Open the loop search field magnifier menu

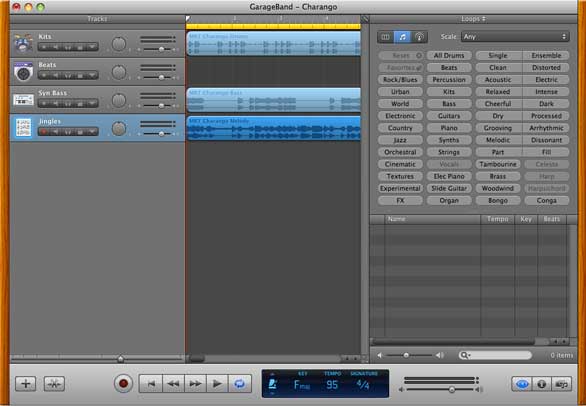[465, 355]
